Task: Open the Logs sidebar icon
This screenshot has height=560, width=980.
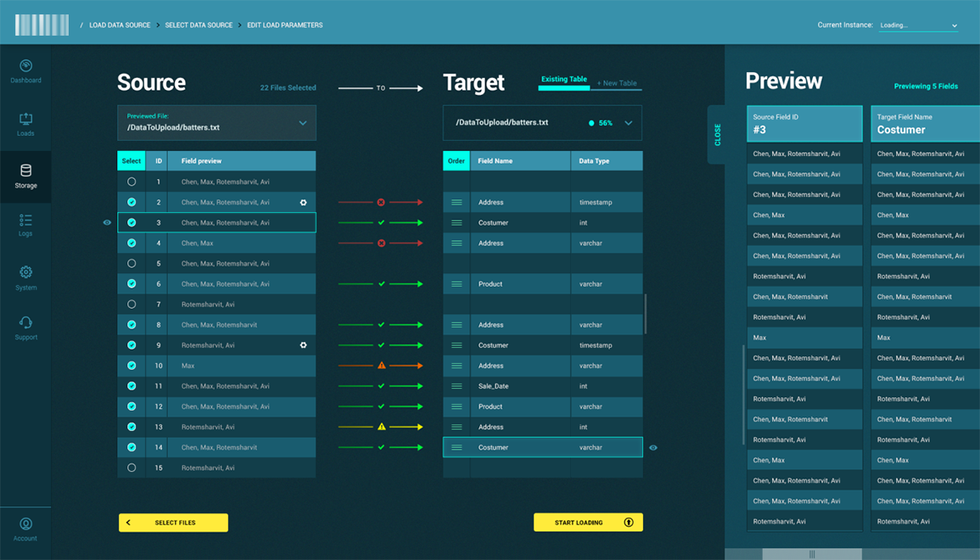Action: (25, 220)
